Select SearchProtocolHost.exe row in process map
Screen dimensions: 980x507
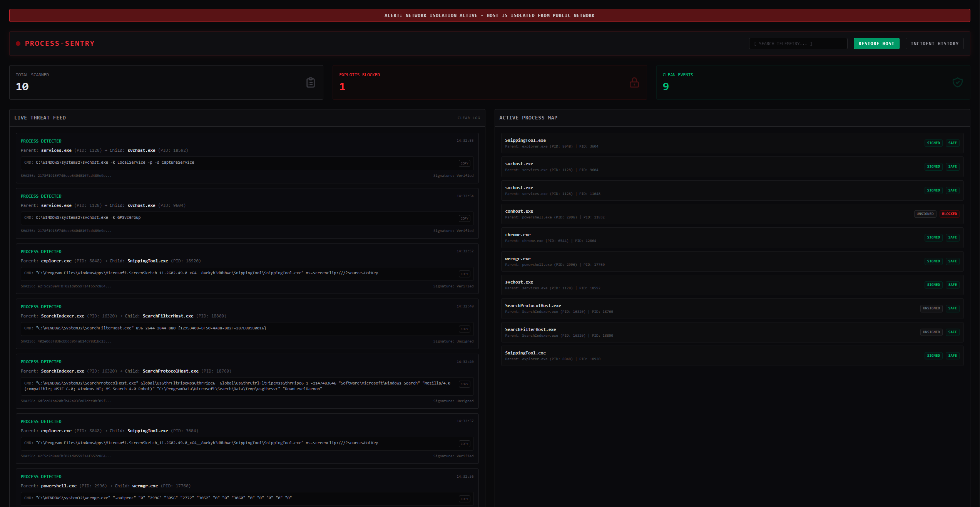point(732,308)
